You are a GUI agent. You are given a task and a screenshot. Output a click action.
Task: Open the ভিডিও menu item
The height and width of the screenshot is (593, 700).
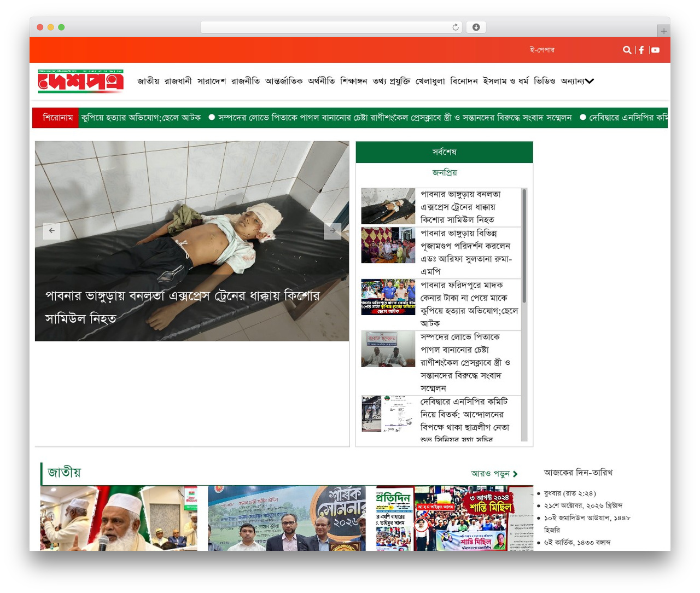coord(545,81)
